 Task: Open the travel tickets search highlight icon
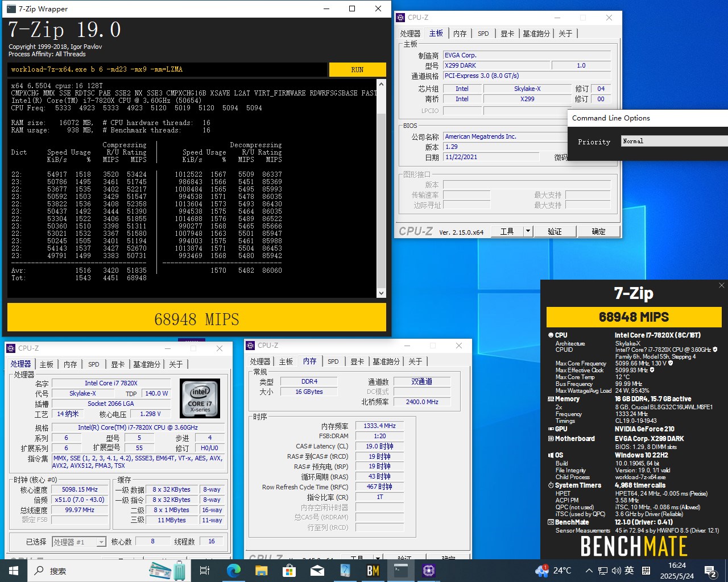pyautogui.click(x=167, y=571)
